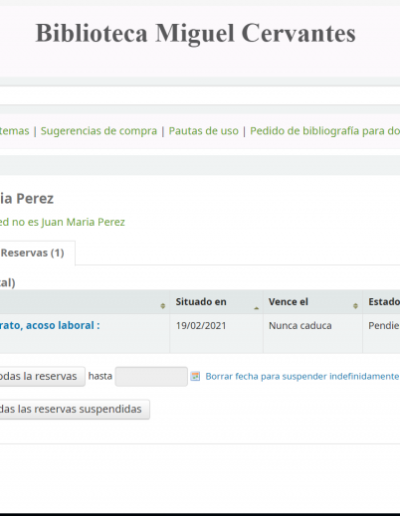Switch to the Reservas (1) tab
The width and height of the screenshot is (400, 516).
click(x=32, y=253)
